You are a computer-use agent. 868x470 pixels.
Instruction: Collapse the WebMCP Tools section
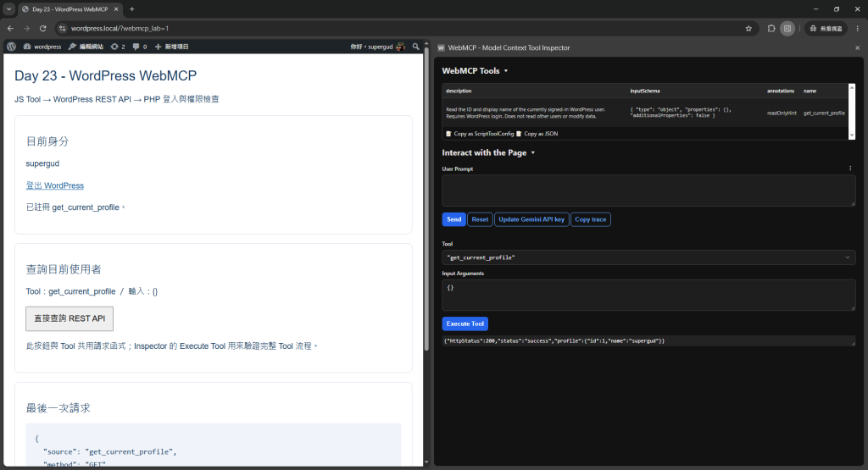[506, 71]
